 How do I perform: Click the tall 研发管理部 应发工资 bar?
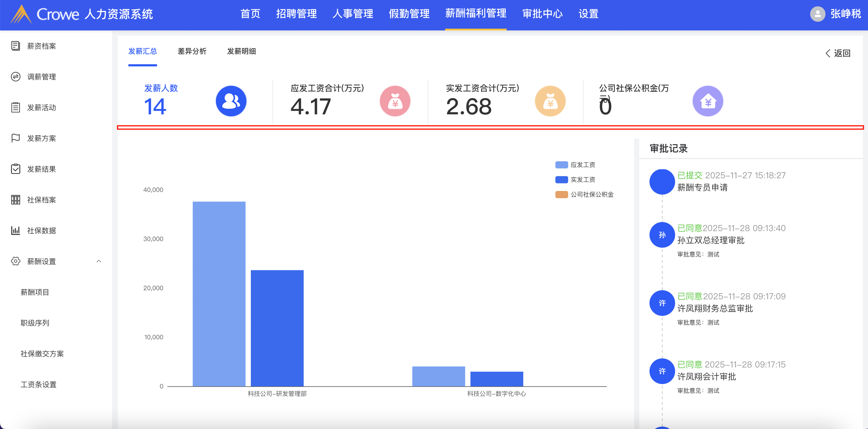point(219,294)
